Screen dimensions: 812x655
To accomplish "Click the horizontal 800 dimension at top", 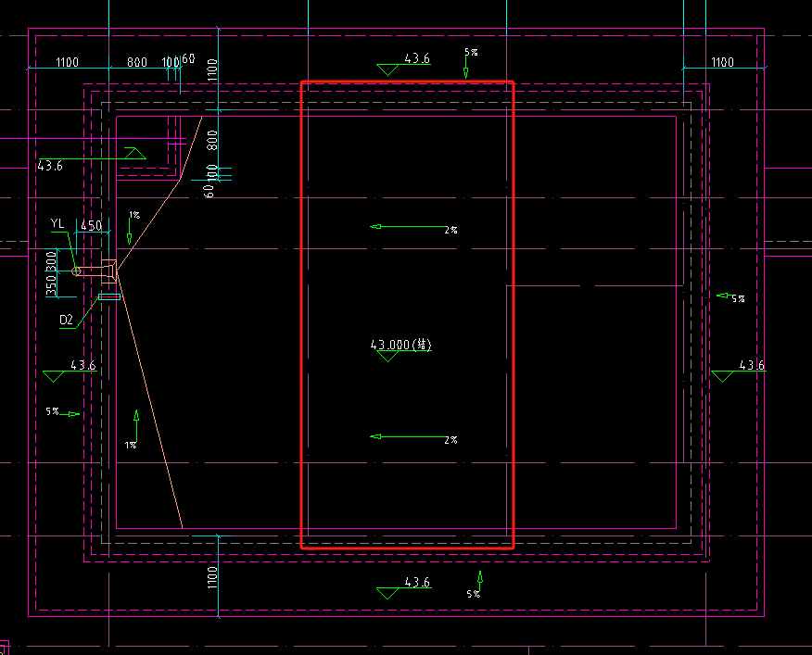I will click(x=137, y=62).
